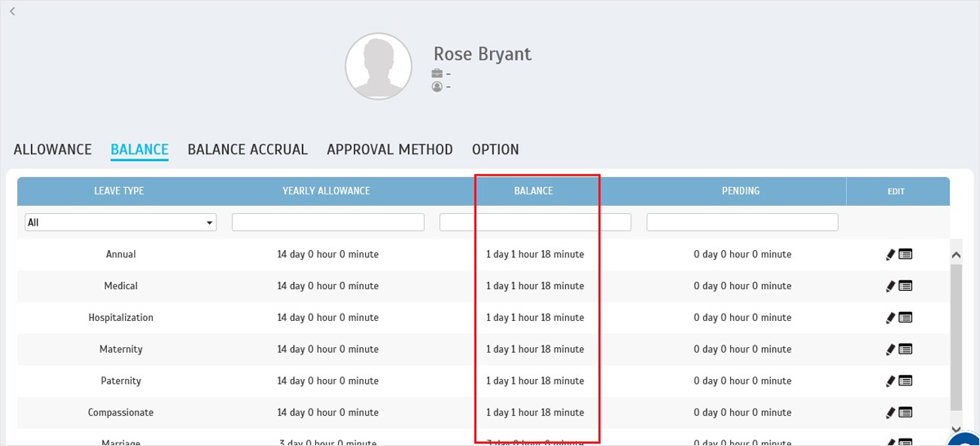Click the person icon under Rose Bryant
This screenshot has width=980, height=446.
click(437, 87)
